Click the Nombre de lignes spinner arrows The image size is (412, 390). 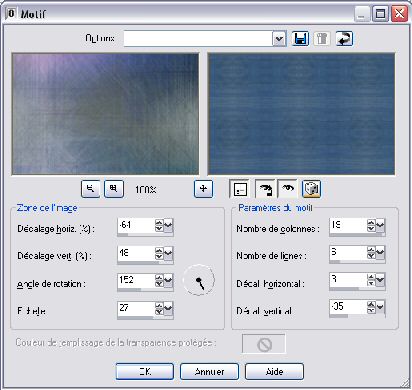(x=371, y=253)
